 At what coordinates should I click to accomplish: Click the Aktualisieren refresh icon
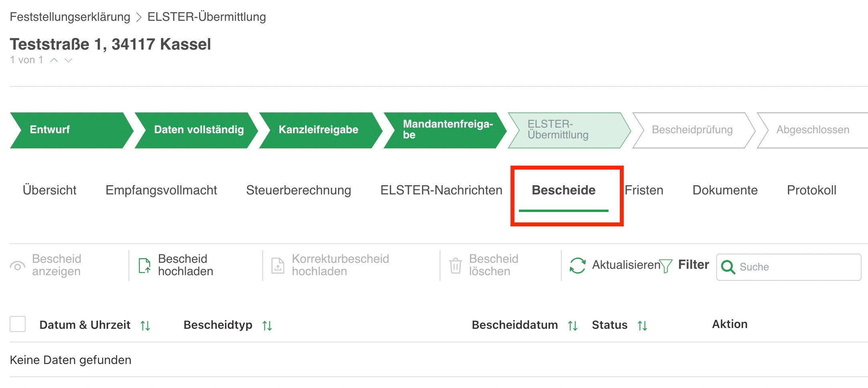coord(577,266)
